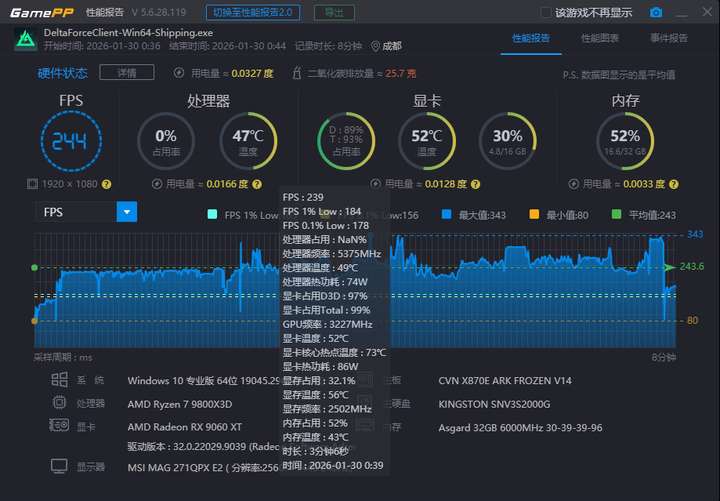This screenshot has width=720, height=501.
Task: Click the power usage icon next to 0.0327 度
Action: [x=179, y=73]
